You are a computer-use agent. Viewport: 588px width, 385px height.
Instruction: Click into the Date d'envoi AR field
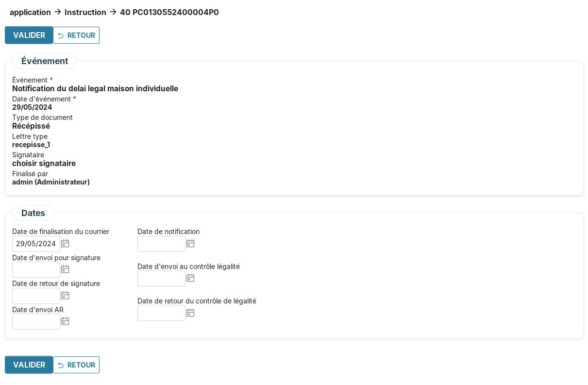pos(36,321)
